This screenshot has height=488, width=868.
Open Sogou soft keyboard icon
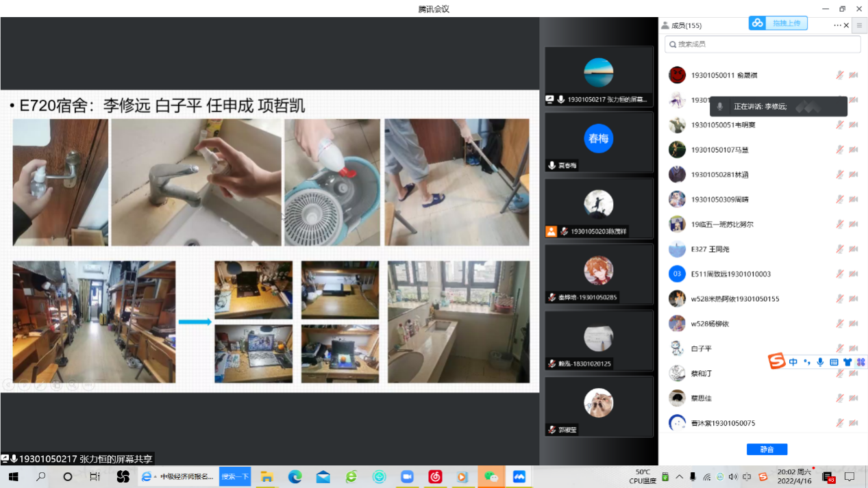pos(834,362)
